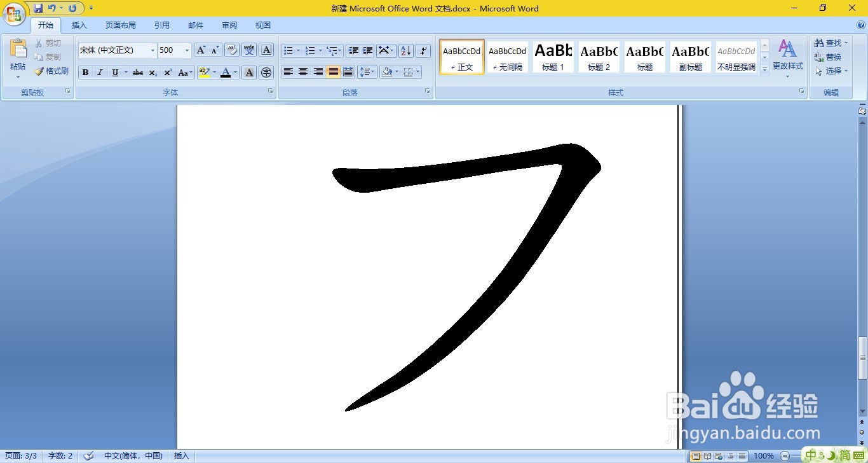
Task: Sort text with the A-Z icon
Action: (x=406, y=50)
